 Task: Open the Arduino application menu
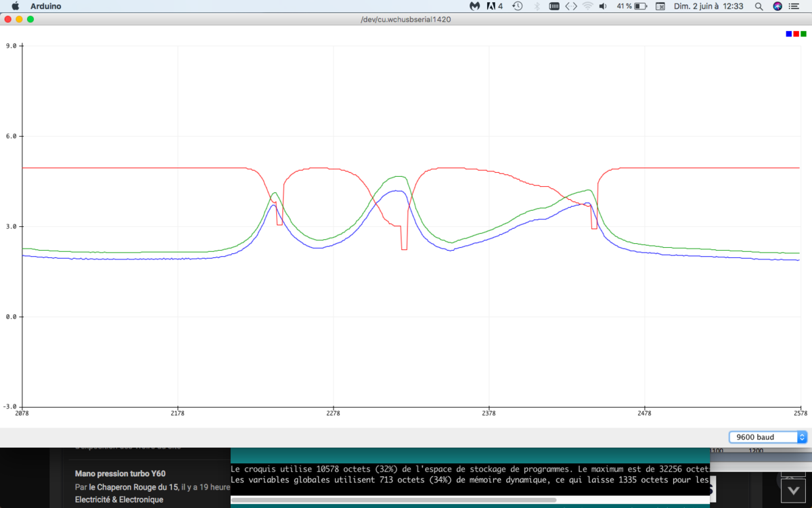tap(45, 6)
